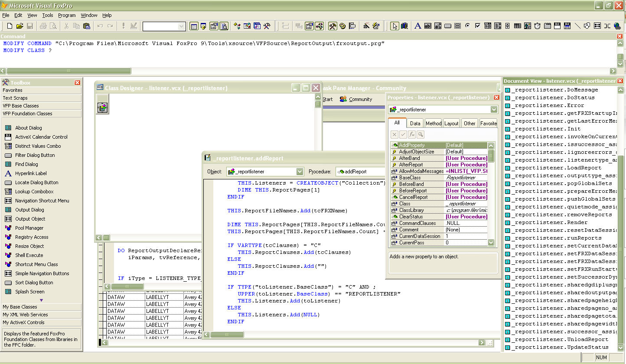Click the Save icon on the standard toolbar

click(29, 26)
